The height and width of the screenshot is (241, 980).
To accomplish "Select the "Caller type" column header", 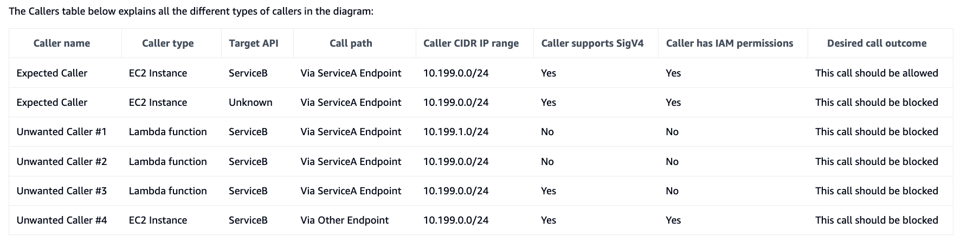I will (x=167, y=43).
